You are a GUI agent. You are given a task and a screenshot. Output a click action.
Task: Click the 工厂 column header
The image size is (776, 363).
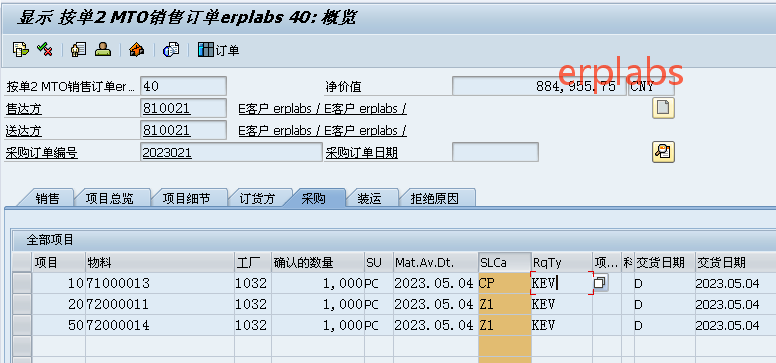(252, 262)
